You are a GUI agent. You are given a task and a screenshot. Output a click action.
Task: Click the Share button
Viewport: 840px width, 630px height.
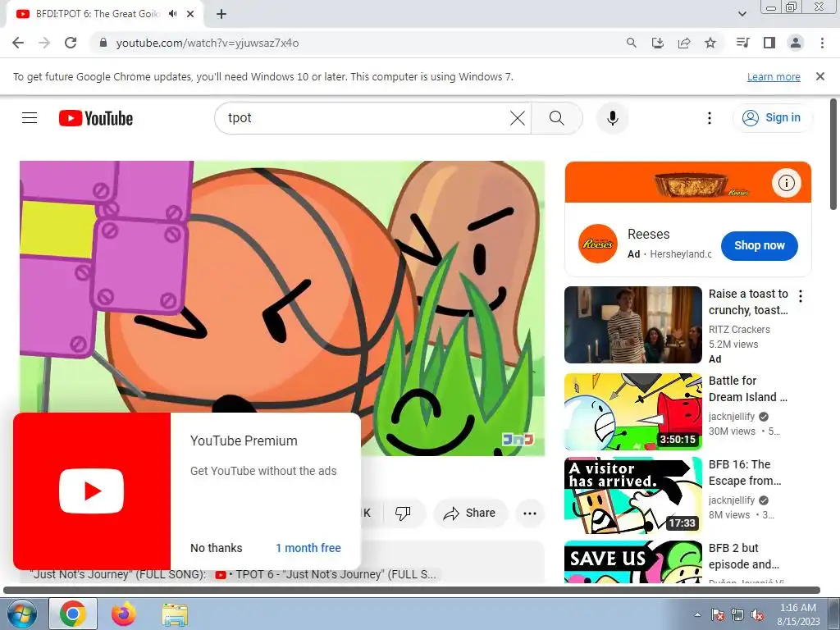469,514
